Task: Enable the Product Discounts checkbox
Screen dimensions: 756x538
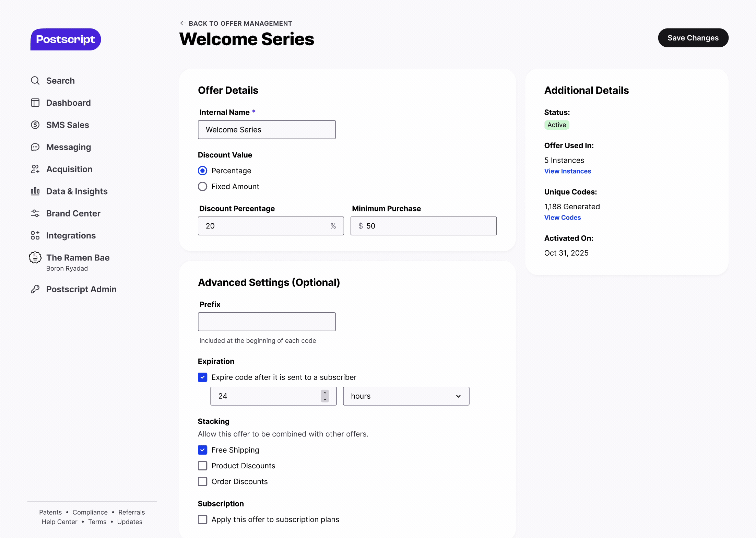Action: point(202,466)
